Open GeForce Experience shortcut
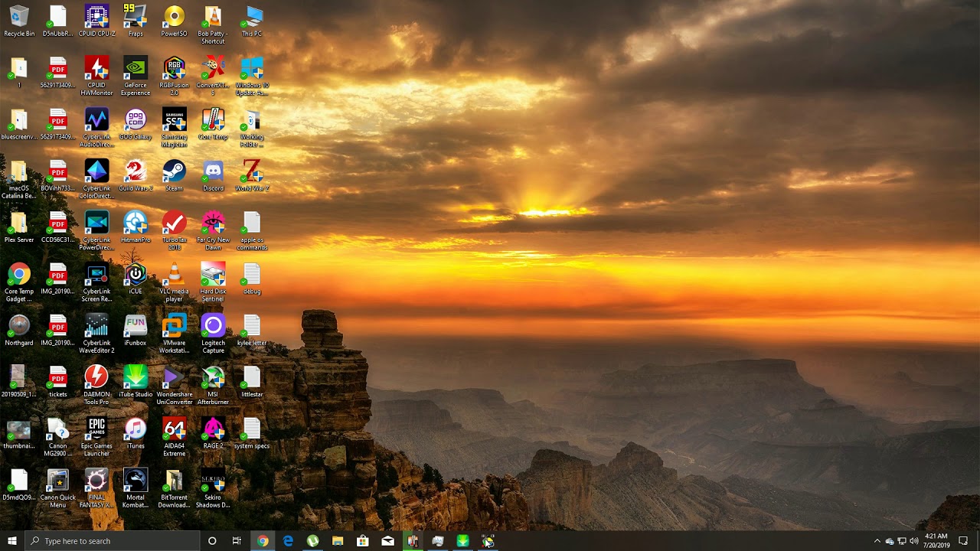Image resolution: width=980 pixels, height=551 pixels. (x=136, y=76)
